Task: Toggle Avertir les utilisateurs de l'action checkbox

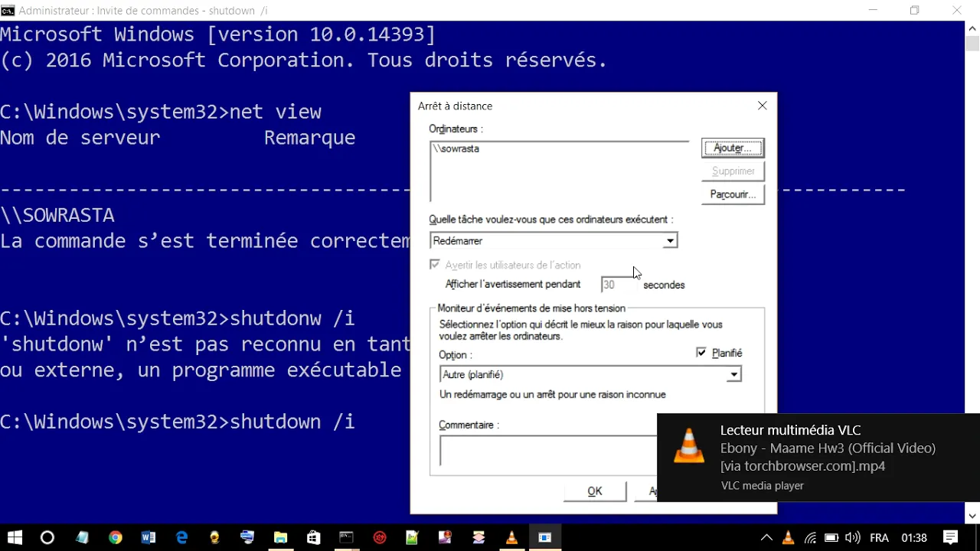Action: [435, 265]
